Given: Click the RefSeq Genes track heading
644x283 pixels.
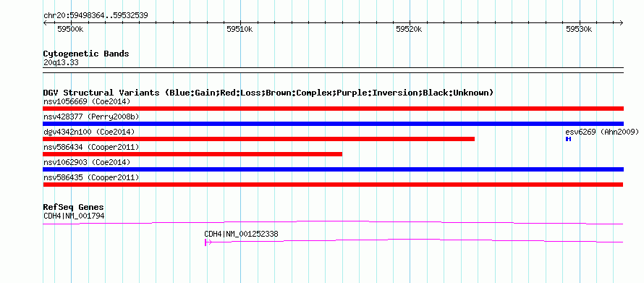Looking at the screenshot, I should pyautogui.click(x=74, y=207).
